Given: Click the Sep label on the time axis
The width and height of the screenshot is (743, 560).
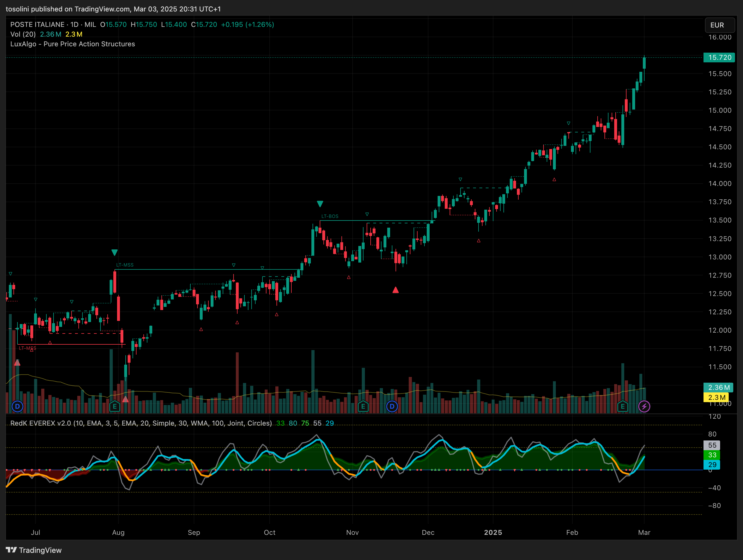Looking at the screenshot, I should [x=194, y=533].
